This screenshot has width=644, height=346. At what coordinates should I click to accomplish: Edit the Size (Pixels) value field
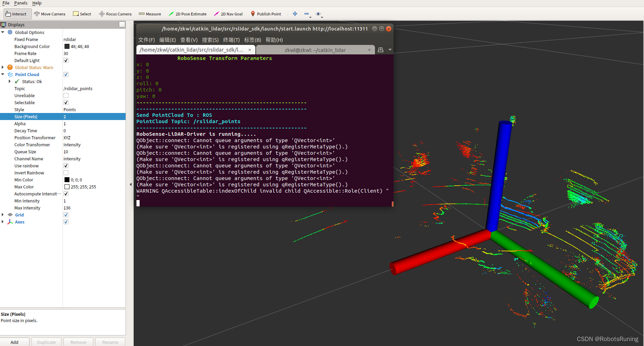point(94,117)
